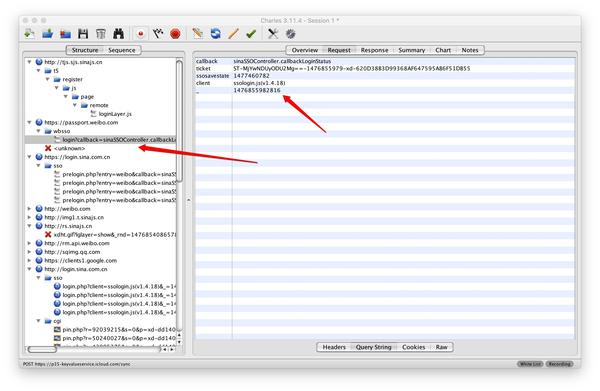Select the Query String sub-tab
Screen dimensions: 600x391
[373, 347]
